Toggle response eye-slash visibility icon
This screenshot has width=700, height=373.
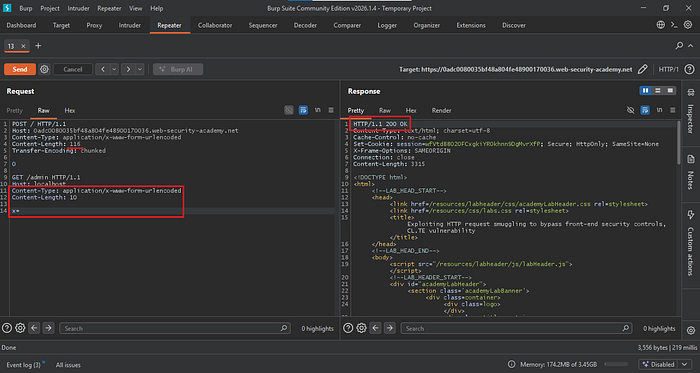coord(630,110)
